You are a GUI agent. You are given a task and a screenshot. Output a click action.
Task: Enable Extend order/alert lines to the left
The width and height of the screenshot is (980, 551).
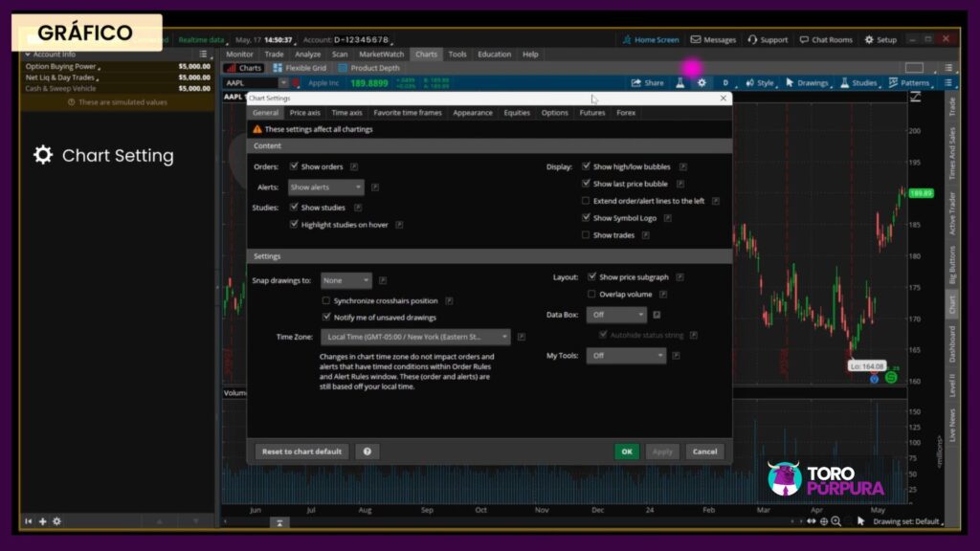[x=586, y=201]
